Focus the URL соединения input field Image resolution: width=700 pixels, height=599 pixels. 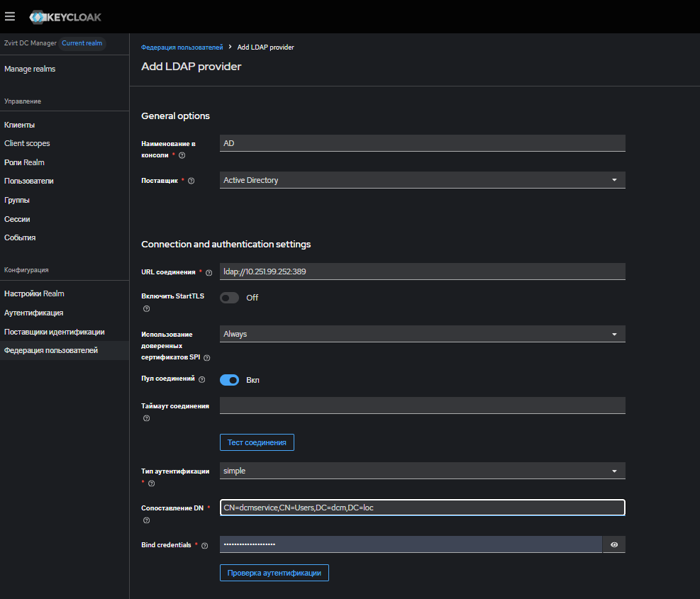pos(422,271)
